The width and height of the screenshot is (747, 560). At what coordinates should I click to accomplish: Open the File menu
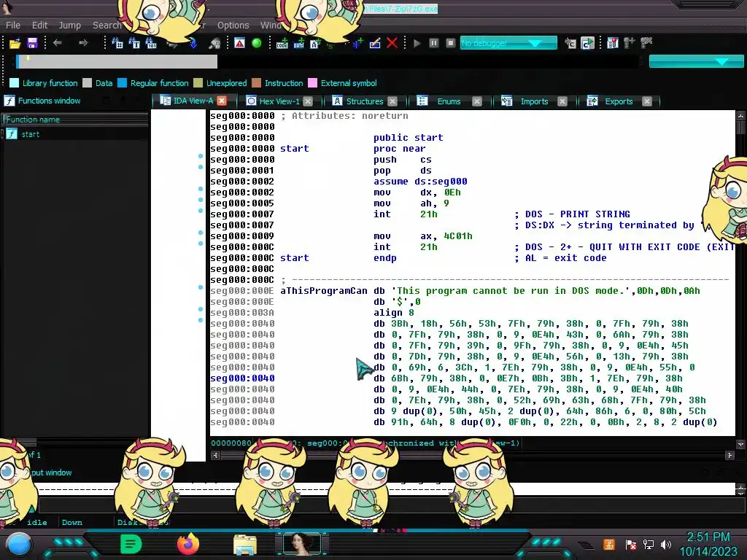(x=13, y=26)
